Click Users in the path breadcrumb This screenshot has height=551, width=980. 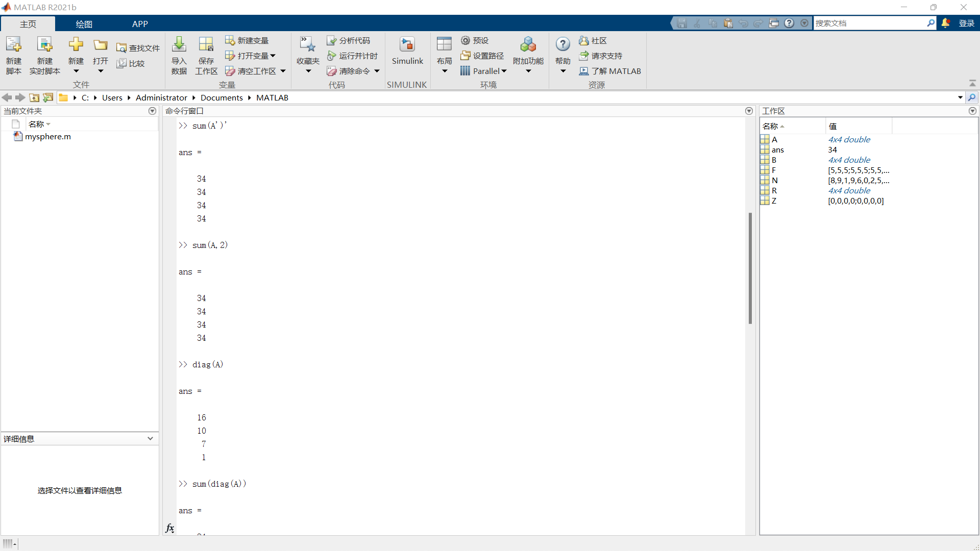pos(112,97)
